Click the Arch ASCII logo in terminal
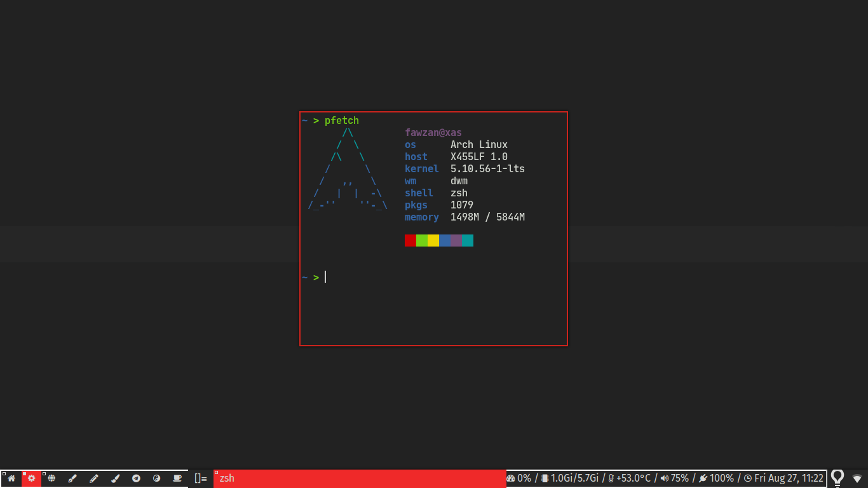 click(348, 169)
